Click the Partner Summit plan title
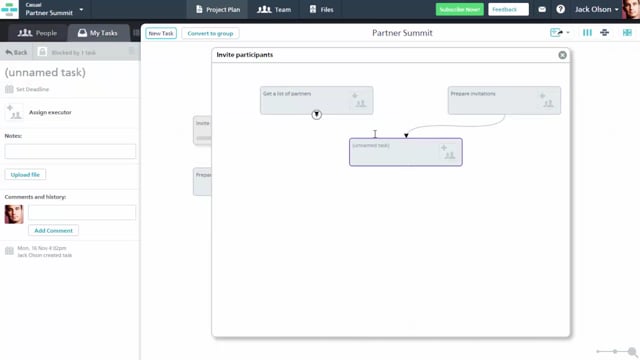Image resolution: width=640 pixels, height=360 pixels. pyautogui.click(x=402, y=33)
